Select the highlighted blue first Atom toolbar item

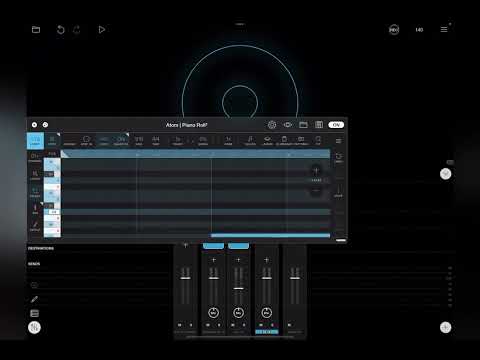35,141
